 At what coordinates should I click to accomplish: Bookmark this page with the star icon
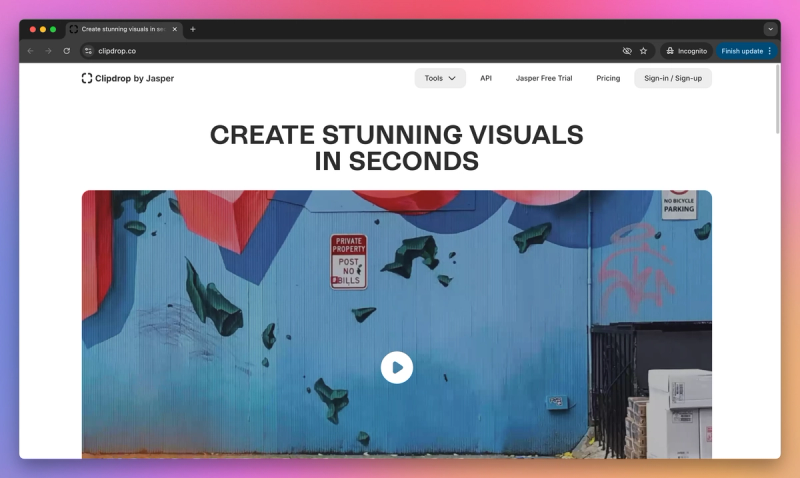[x=643, y=51]
